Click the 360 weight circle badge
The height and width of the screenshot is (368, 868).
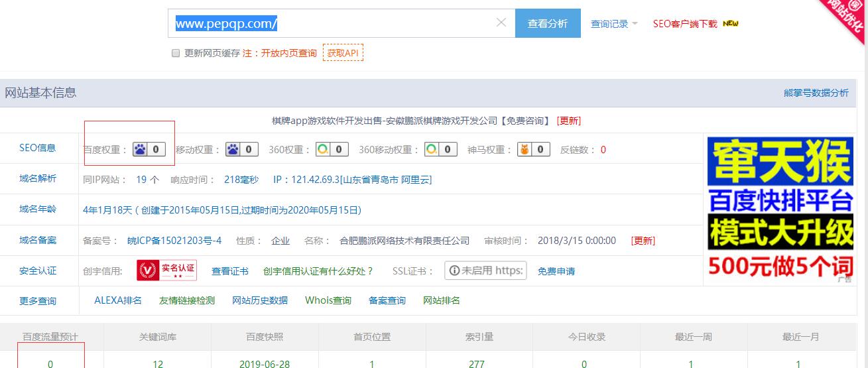[332, 149]
